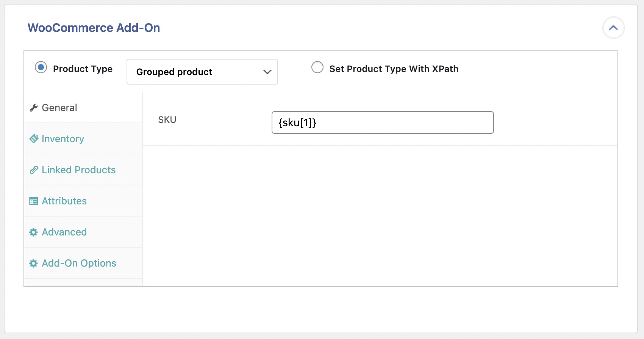Focus the SKU input field
The image size is (644, 339).
(x=383, y=122)
